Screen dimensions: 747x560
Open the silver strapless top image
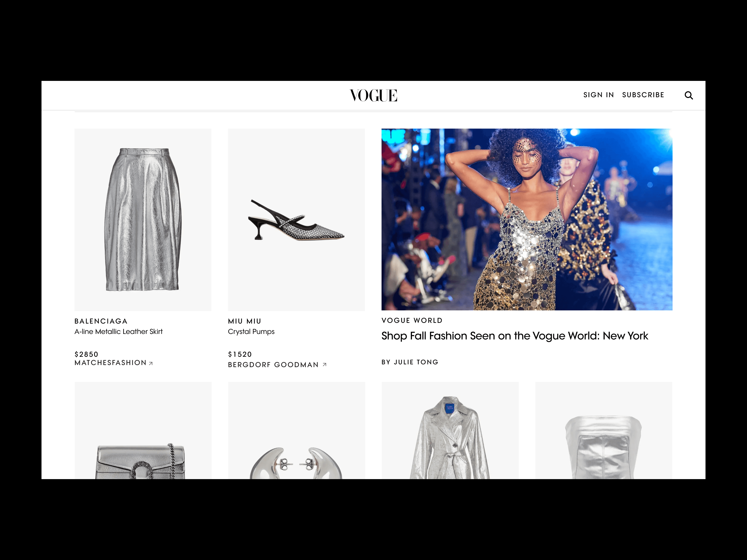pyautogui.click(x=604, y=430)
